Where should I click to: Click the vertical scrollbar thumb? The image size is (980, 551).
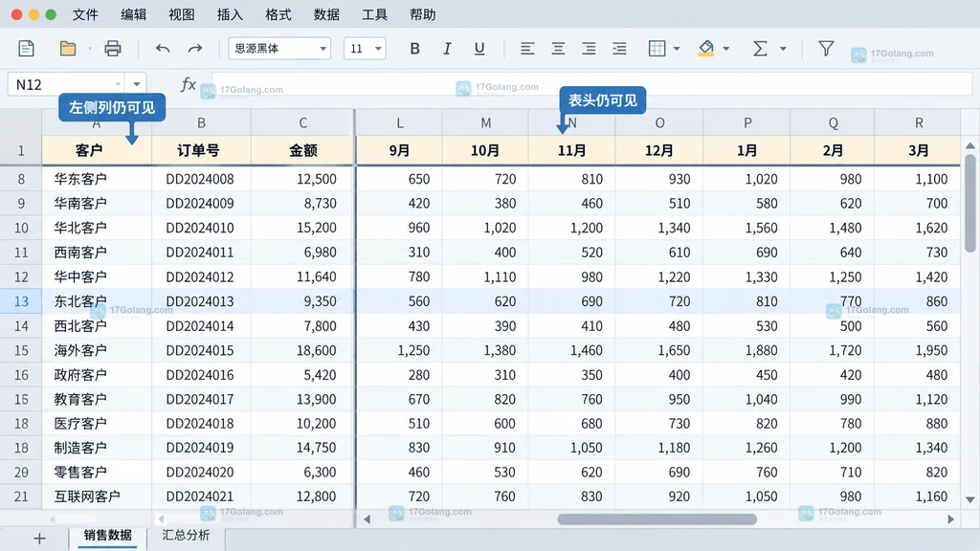tap(970, 204)
